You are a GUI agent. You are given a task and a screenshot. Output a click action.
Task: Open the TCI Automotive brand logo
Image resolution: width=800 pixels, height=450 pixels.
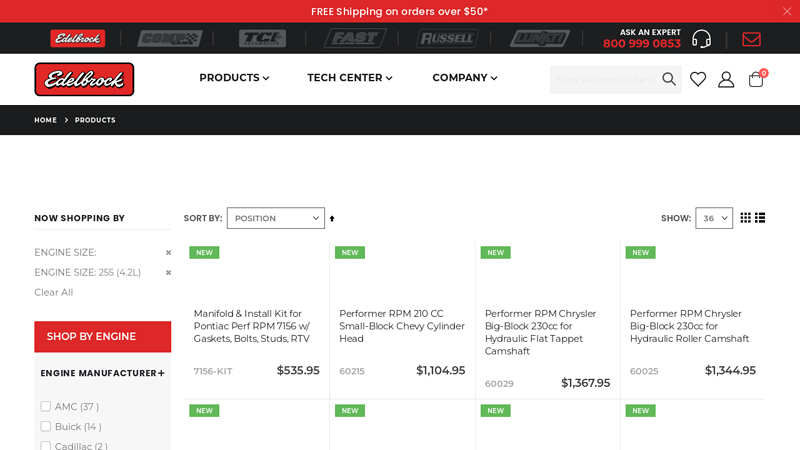[262, 38]
